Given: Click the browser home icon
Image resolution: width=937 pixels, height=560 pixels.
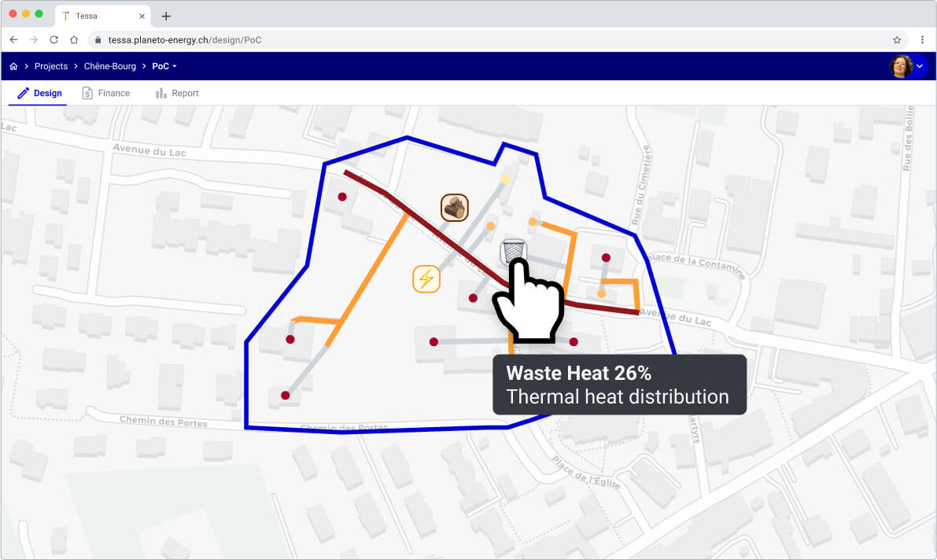Looking at the screenshot, I should (x=73, y=39).
